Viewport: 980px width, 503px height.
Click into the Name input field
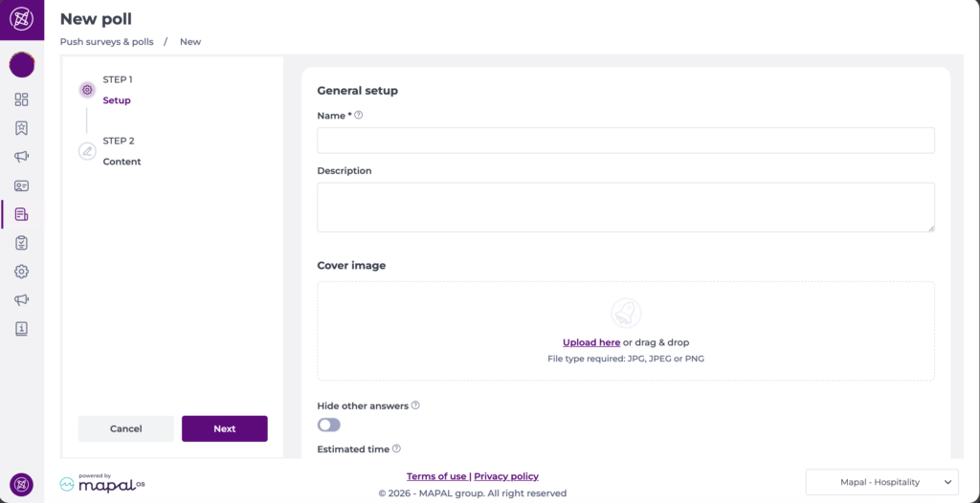click(x=626, y=141)
